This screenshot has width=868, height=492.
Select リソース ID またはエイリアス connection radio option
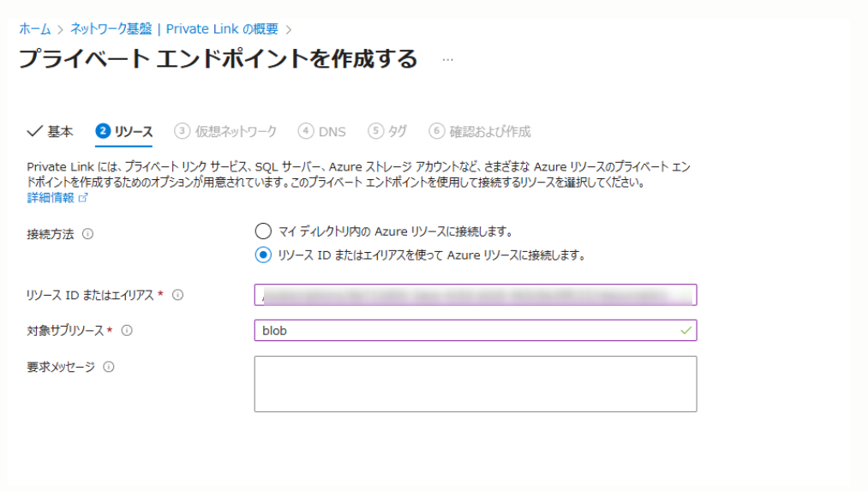coord(263,255)
